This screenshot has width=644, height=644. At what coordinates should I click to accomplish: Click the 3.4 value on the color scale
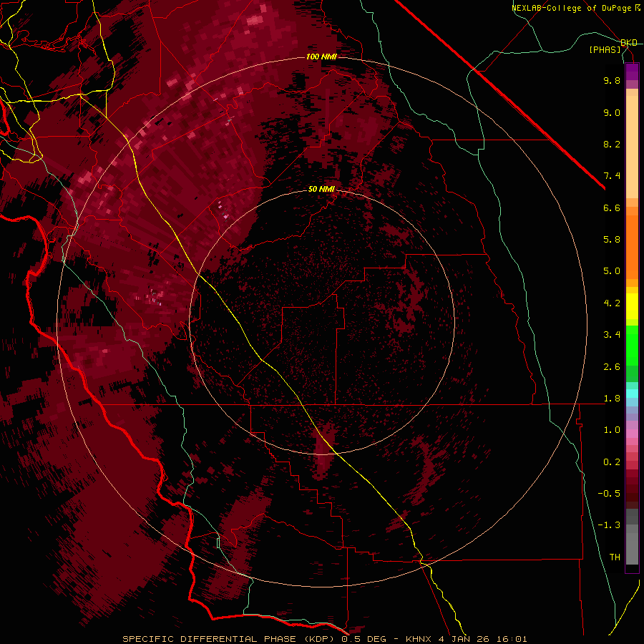[x=612, y=335]
